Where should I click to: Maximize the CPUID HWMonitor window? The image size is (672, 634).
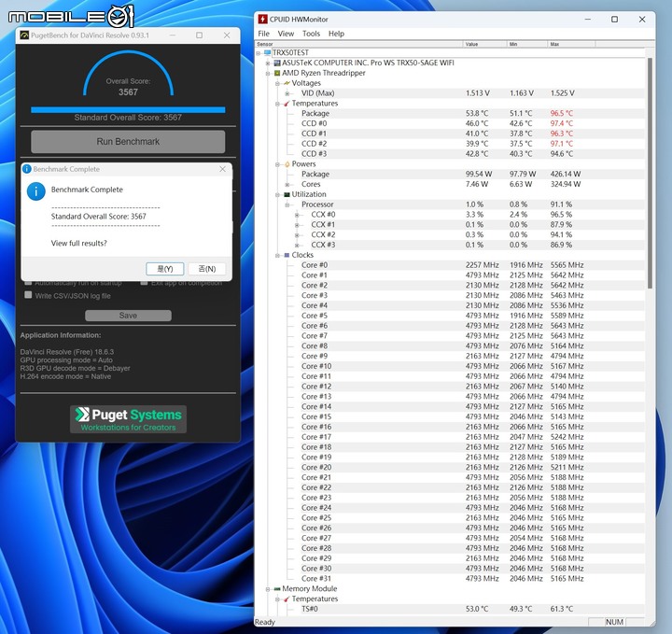[614, 20]
